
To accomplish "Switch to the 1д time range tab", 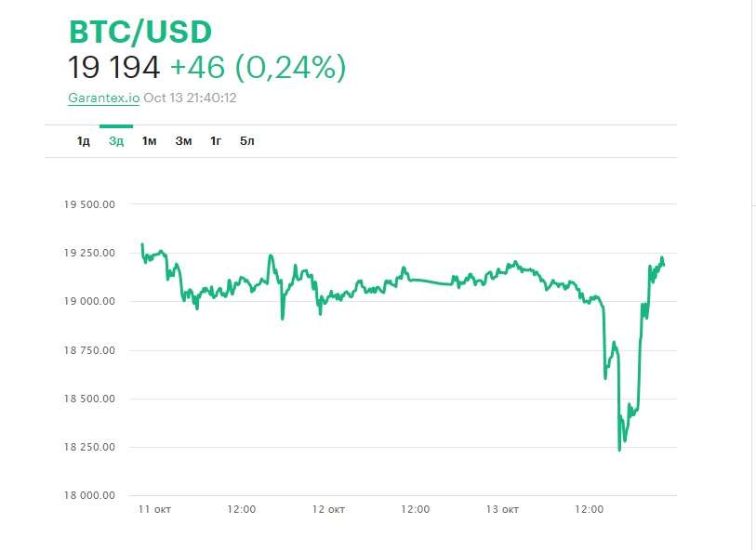I will tap(84, 141).
